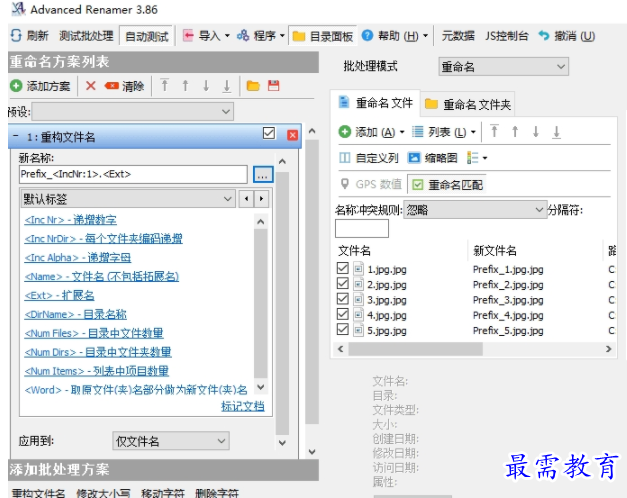627x498 pixels.
Task: Collapse method 1 重构文件名 panel
Action: point(15,136)
